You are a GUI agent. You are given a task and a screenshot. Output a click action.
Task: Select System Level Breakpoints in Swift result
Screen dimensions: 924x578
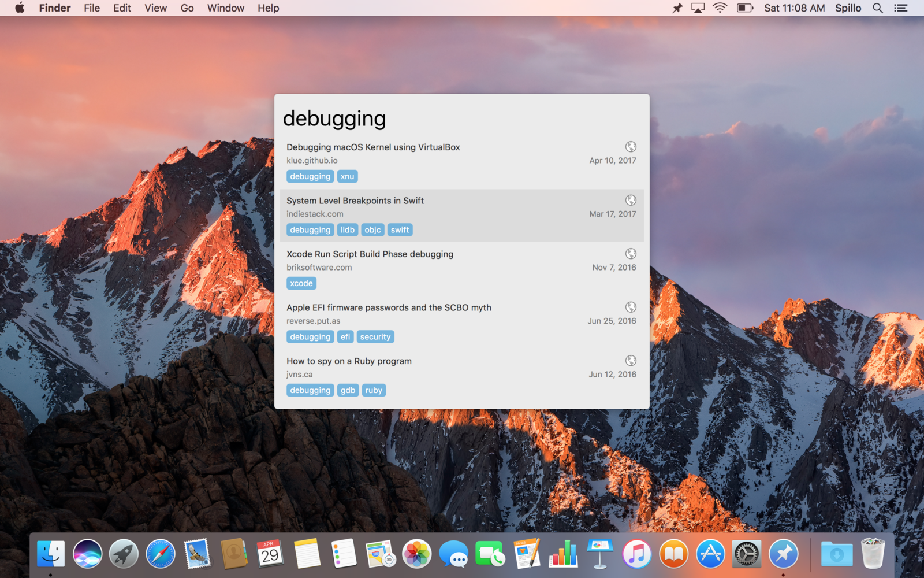point(461,215)
